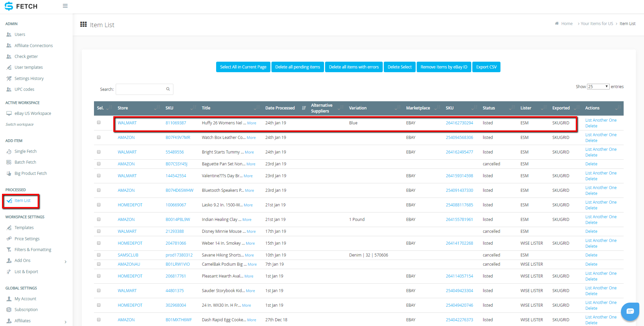Click the Users icon in the Admin section
The image size is (644, 326).
coord(9,35)
